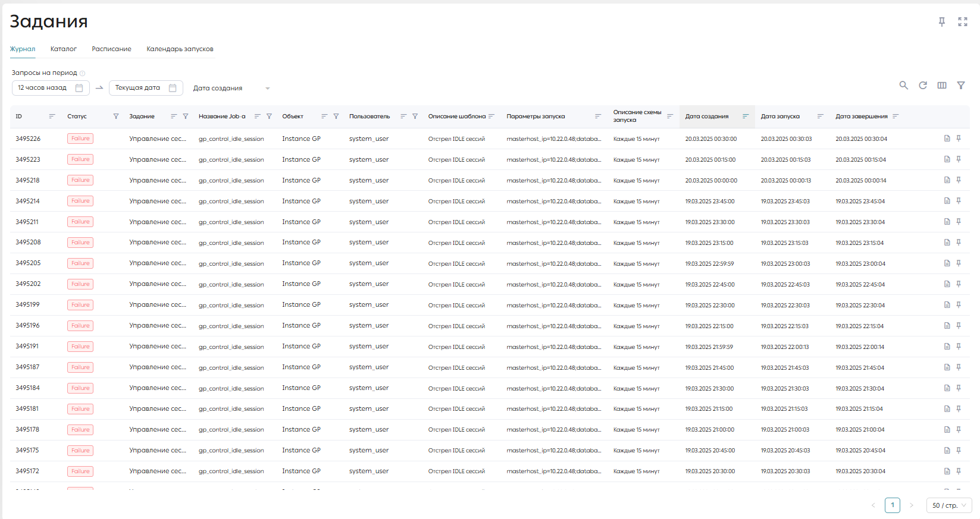
Task: Open the filter funnel icon in toolbar
Action: pyautogui.click(x=961, y=86)
